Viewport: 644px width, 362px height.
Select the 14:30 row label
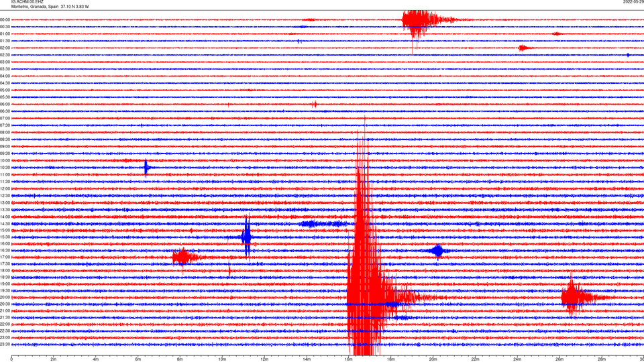click(5, 224)
